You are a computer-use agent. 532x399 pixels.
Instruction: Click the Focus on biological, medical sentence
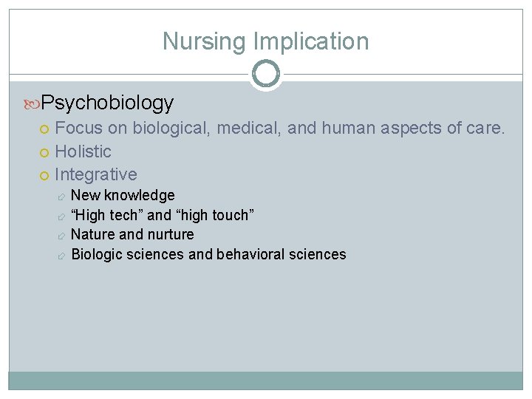[279, 129]
